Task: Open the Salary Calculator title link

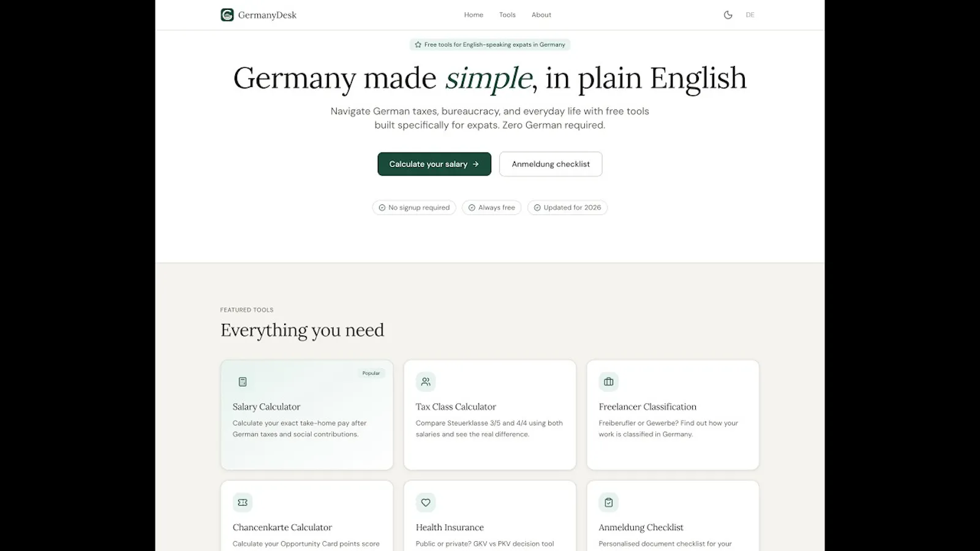Action: pyautogui.click(x=266, y=407)
